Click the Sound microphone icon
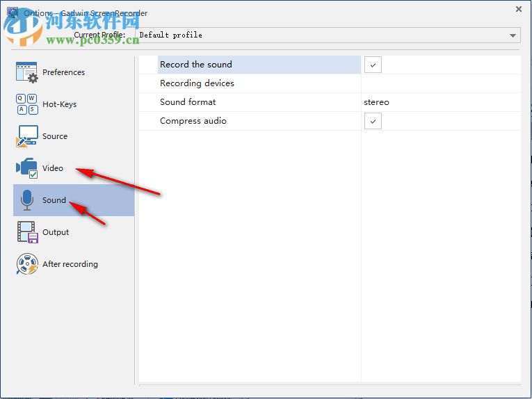Viewport: 532px width, 399px height. (x=27, y=200)
